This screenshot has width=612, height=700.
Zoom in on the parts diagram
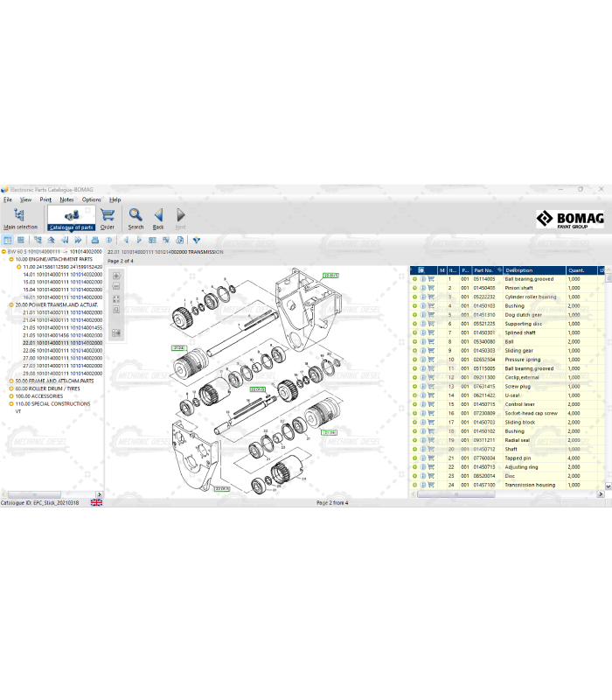pyautogui.click(x=116, y=276)
